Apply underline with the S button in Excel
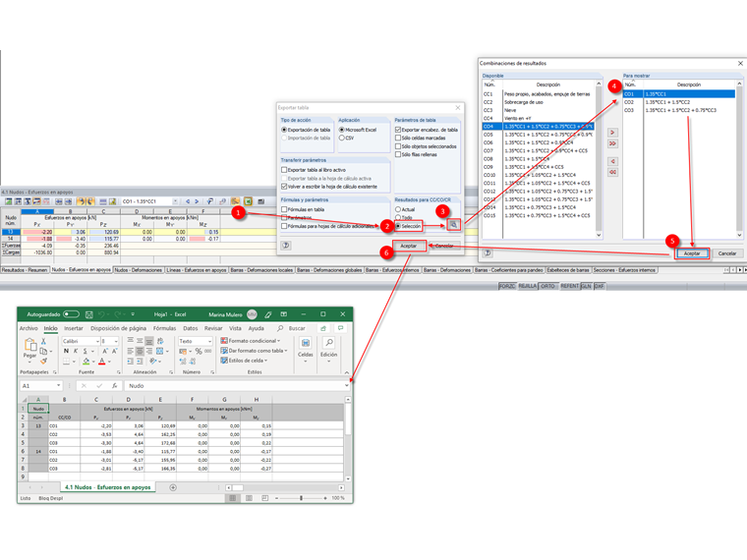The width and height of the screenshot is (747, 560). click(x=86, y=351)
